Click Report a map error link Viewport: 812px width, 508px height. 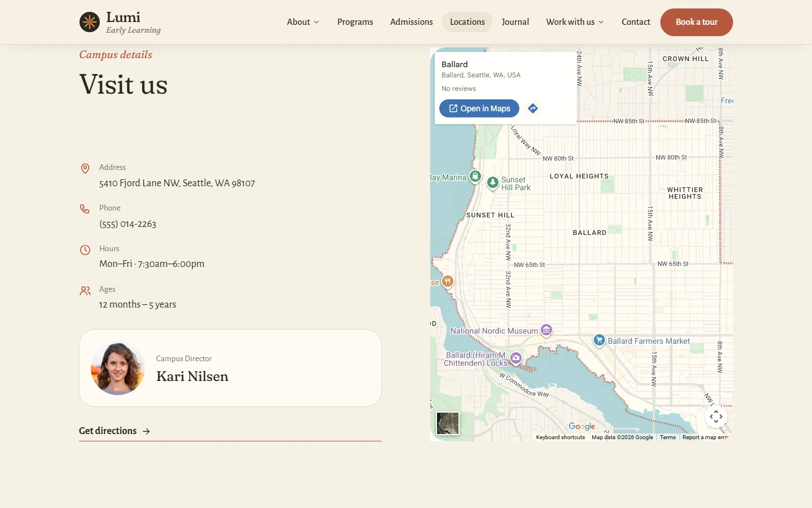(705, 437)
